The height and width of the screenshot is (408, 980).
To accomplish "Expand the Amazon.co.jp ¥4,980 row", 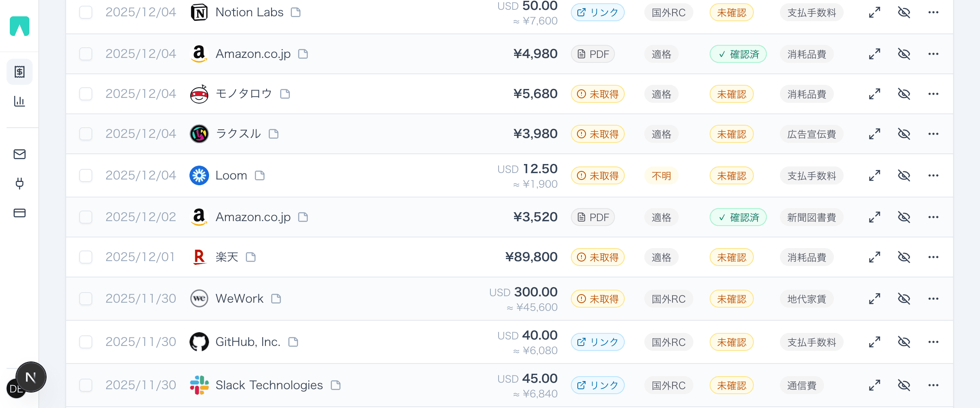I will click(874, 54).
